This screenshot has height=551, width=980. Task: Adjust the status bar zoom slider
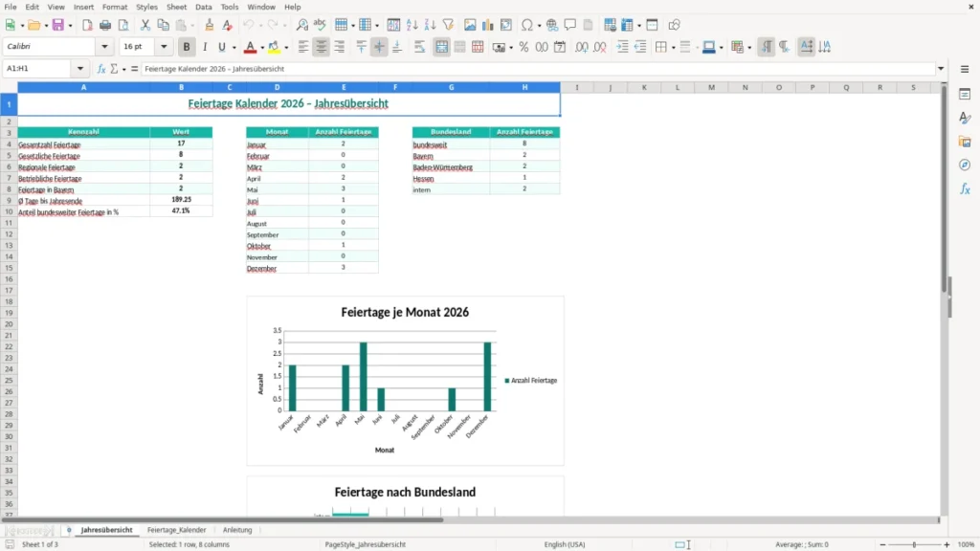click(914, 544)
